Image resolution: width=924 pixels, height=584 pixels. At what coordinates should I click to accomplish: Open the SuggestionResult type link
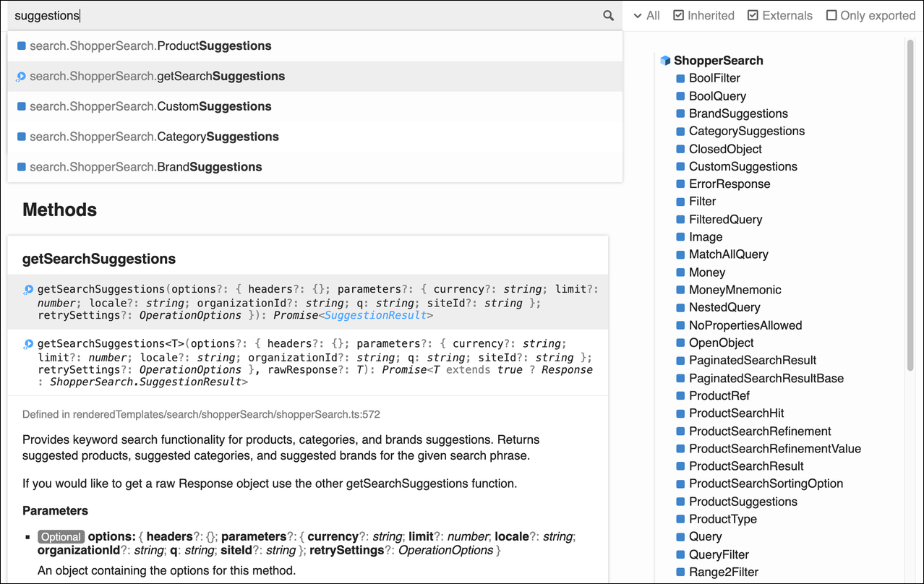coord(376,316)
